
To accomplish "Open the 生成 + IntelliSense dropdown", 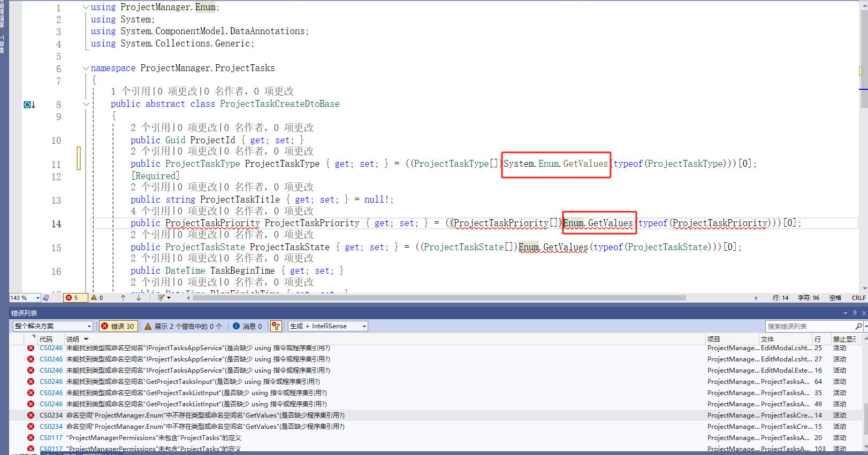I will tap(328, 326).
